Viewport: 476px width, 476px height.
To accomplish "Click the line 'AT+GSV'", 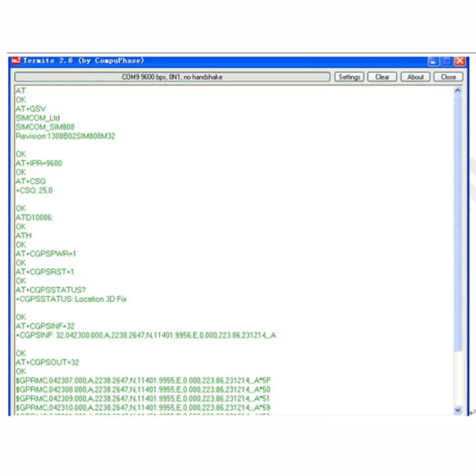I will point(31,109).
